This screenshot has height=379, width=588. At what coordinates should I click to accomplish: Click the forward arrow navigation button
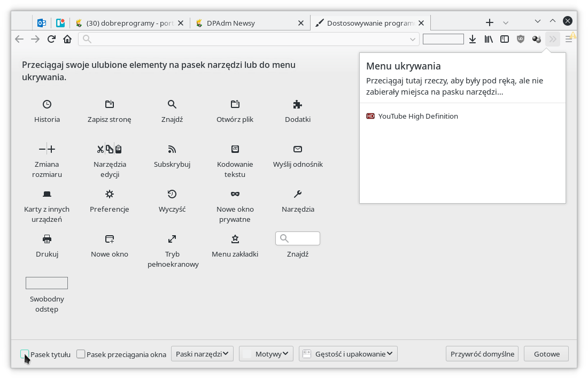coord(35,39)
